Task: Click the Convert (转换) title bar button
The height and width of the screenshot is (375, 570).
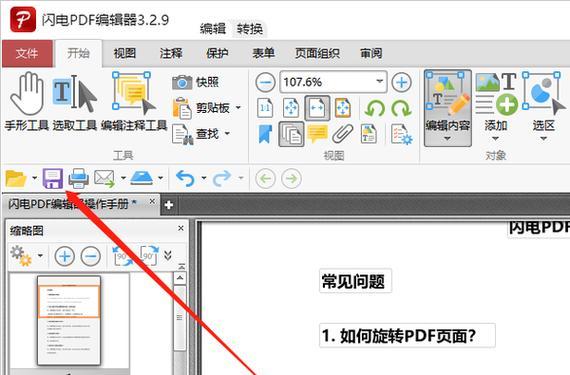Action: click(250, 28)
